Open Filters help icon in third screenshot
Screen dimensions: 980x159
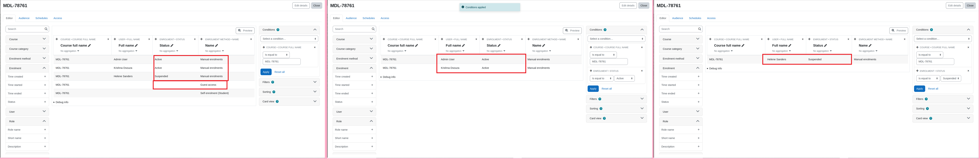(x=926, y=99)
